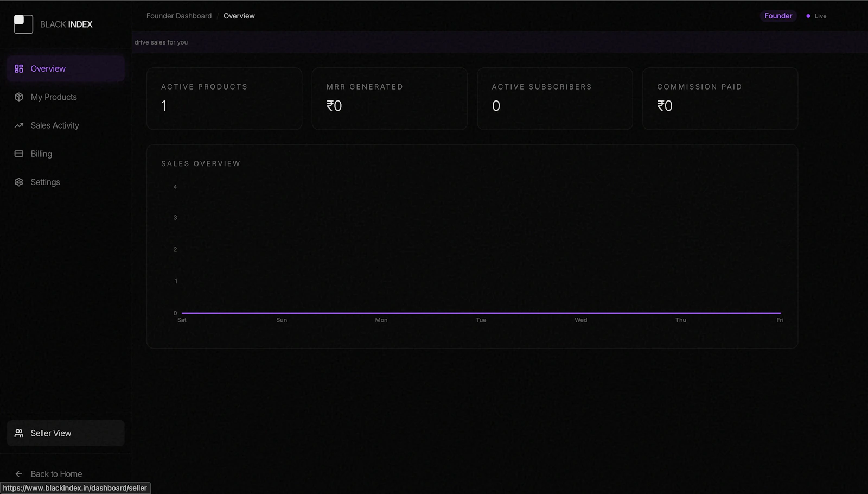Click the Active Subscribers card
This screenshot has height=494, width=868.
click(x=554, y=98)
